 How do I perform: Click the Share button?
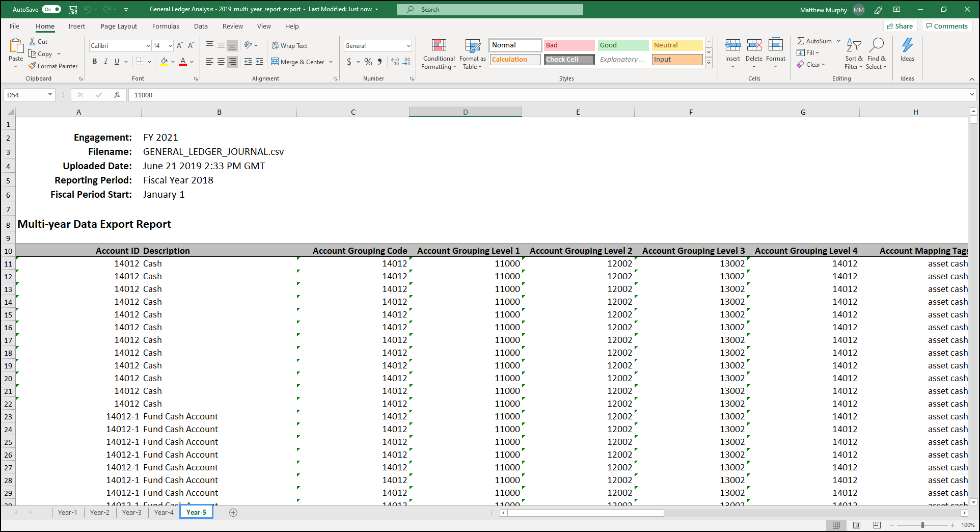[900, 26]
